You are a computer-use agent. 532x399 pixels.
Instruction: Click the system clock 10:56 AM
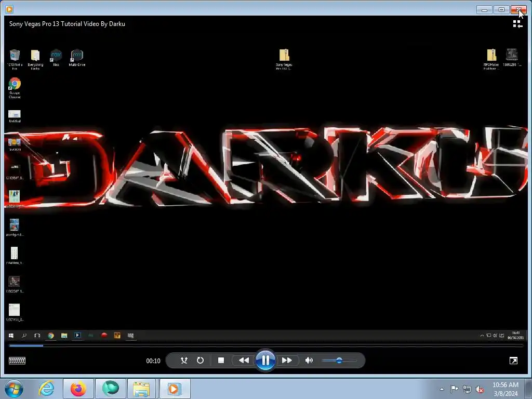coord(506,385)
